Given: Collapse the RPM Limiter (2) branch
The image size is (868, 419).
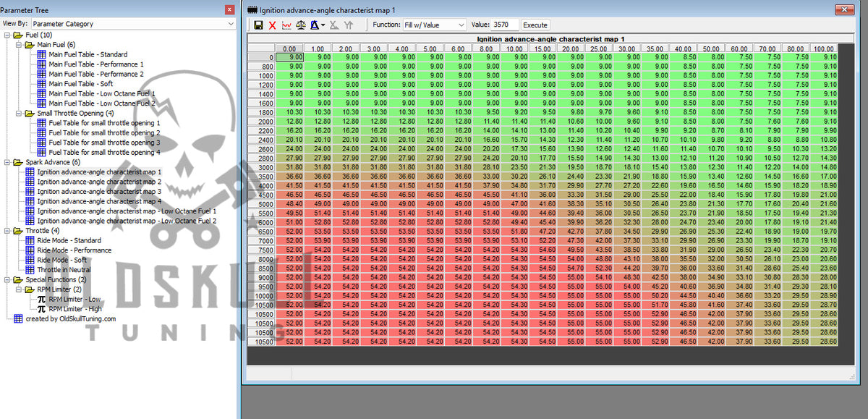Looking at the screenshot, I should point(19,289).
